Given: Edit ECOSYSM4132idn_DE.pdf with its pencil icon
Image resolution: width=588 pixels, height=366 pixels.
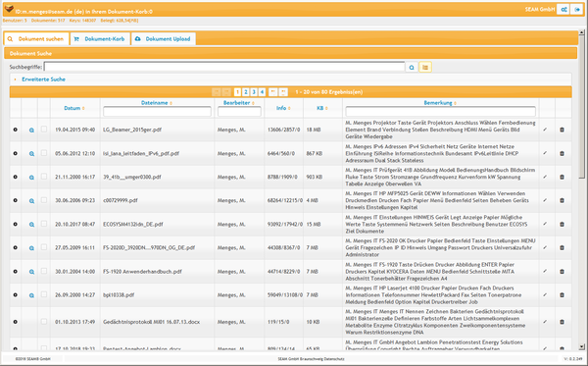Looking at the screenshot, I should pos(545,224).
